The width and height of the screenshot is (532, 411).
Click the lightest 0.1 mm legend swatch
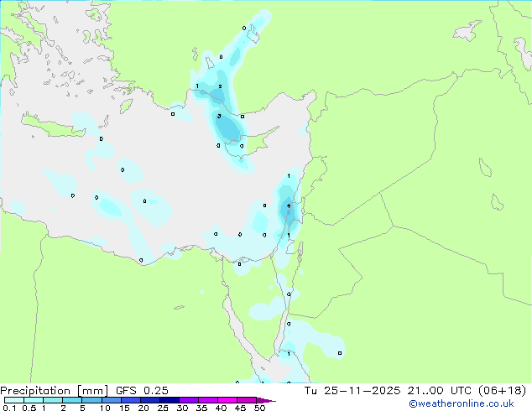(14, 400)
